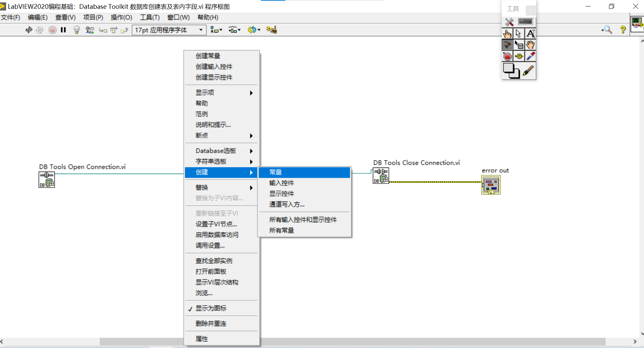The height and width of the screenshot is (348, 644).
Task: Click the context help question mark button
Action: click(x=623, y=30)
